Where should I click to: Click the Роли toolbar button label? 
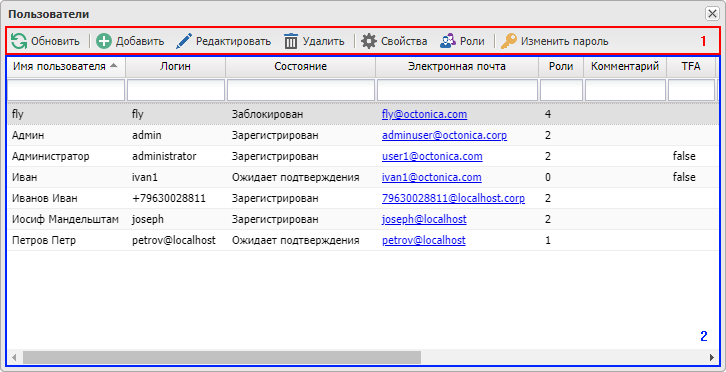[472, 42]
